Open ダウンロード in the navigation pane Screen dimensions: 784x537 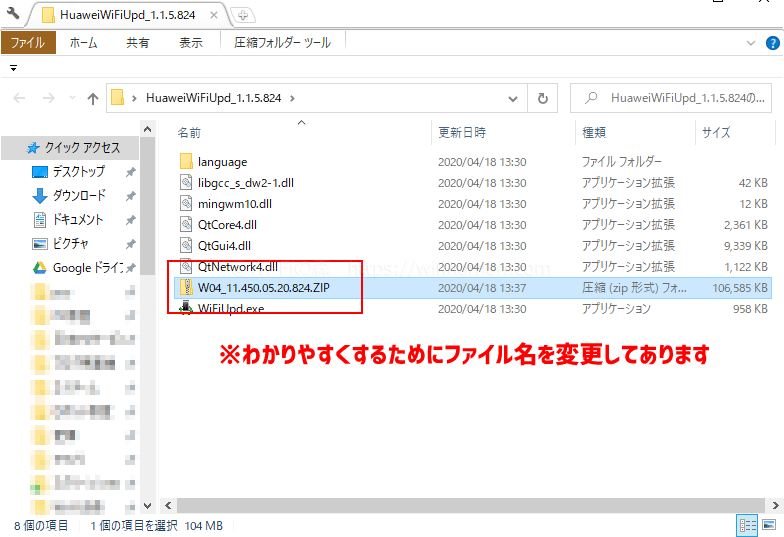[79, 196]
